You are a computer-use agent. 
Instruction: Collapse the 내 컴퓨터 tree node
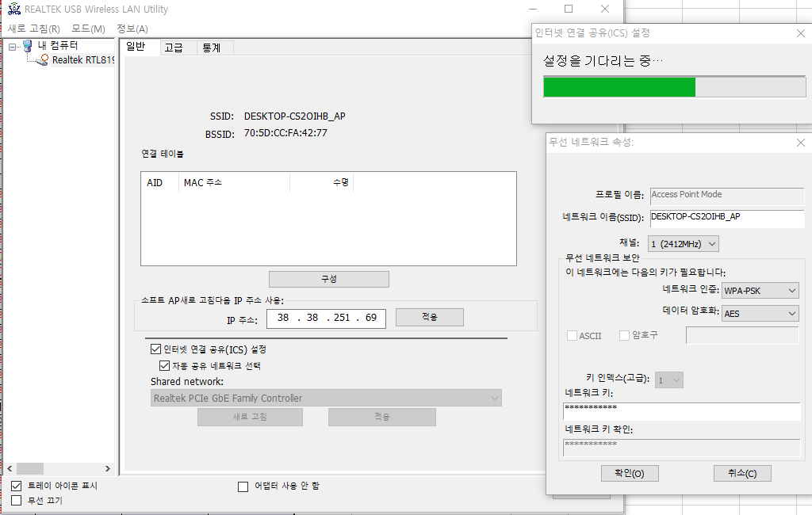tap(13, 47)
